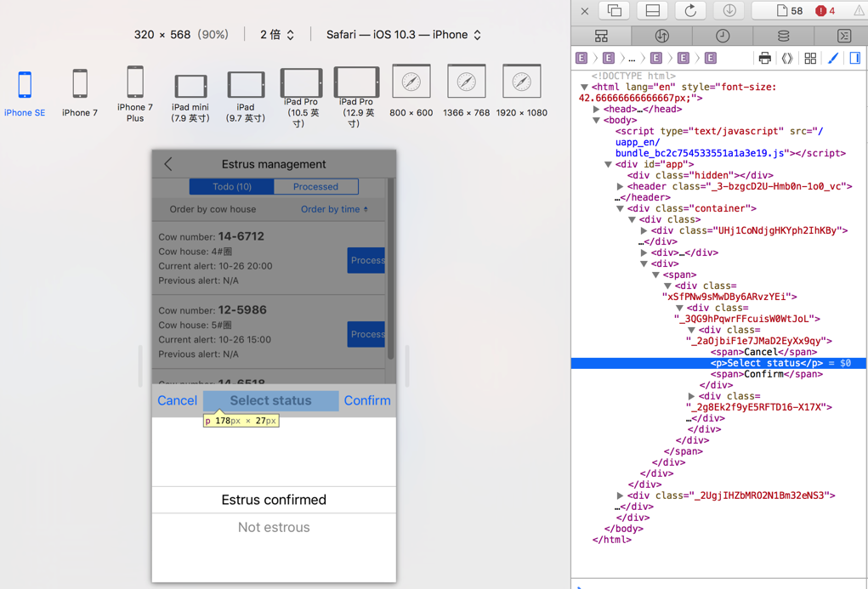Confirm the selected status
This screenshot has height=589, width=868.
pyautogui.click(x=367, y=401)
